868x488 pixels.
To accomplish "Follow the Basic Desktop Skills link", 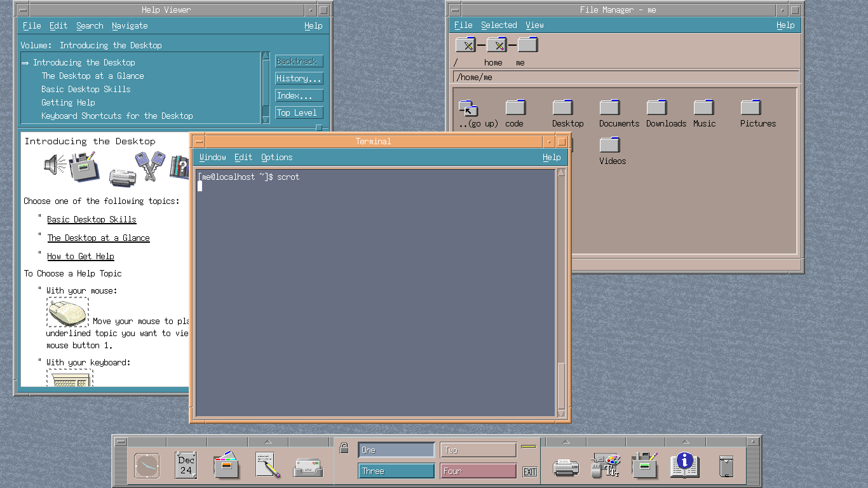I will (92, 220).
